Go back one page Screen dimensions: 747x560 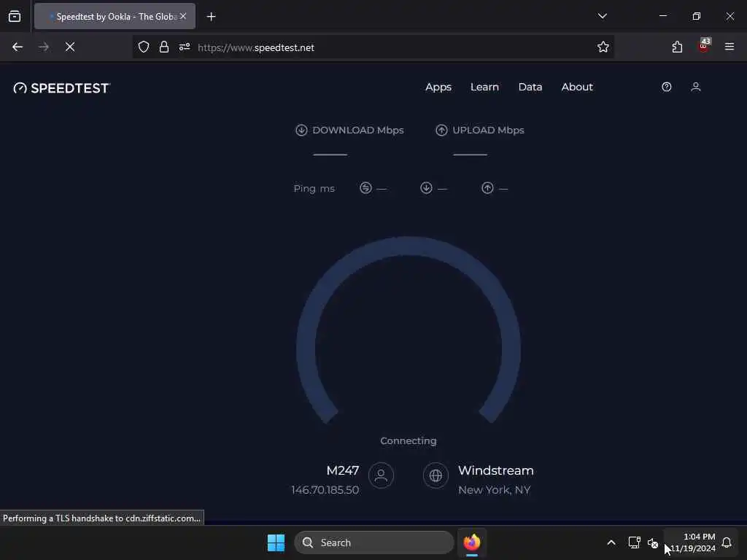[18, 47]
